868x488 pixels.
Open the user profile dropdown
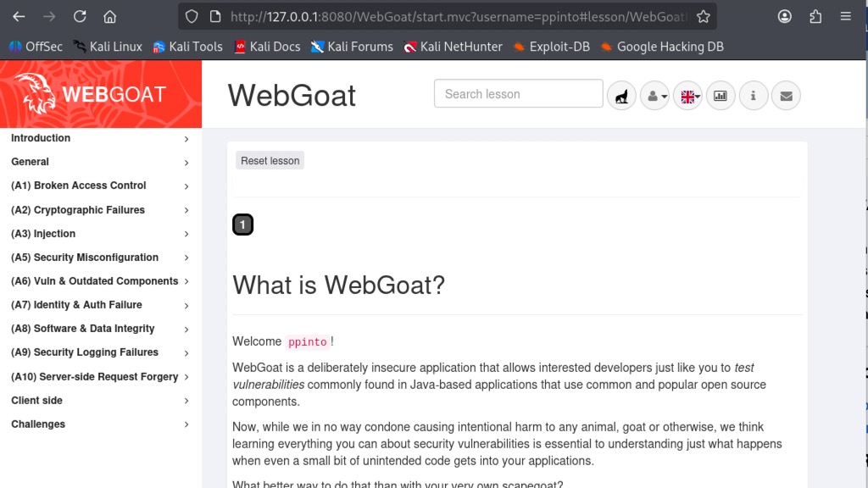(655, 97)
